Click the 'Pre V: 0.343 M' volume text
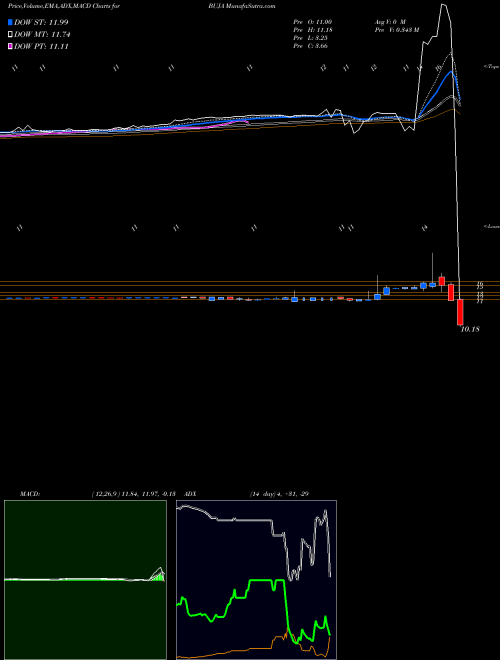This screenshot has width=500, height=660. (396, 30)
